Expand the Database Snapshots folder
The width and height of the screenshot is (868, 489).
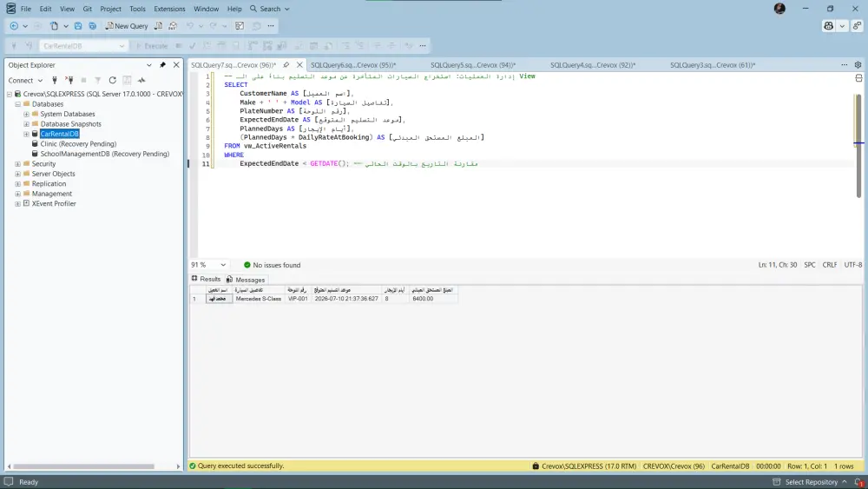pyautogui.click(x=26, y=124)
